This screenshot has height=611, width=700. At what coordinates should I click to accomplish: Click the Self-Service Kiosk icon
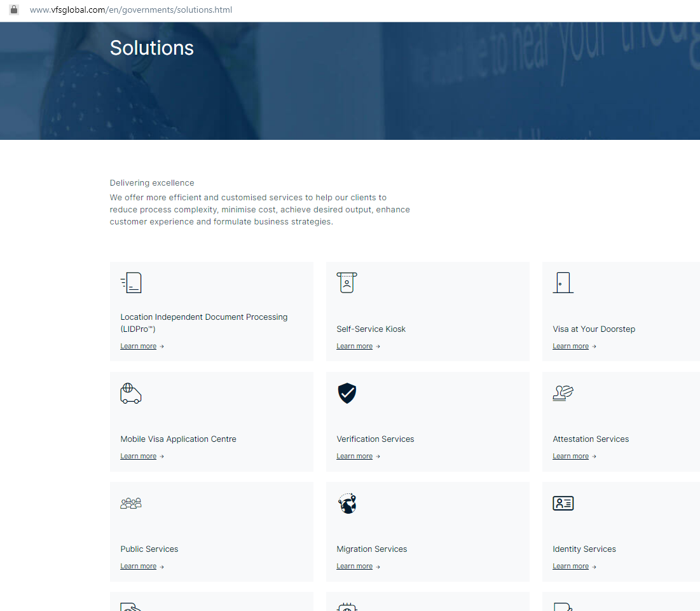[x=347, y=282]
